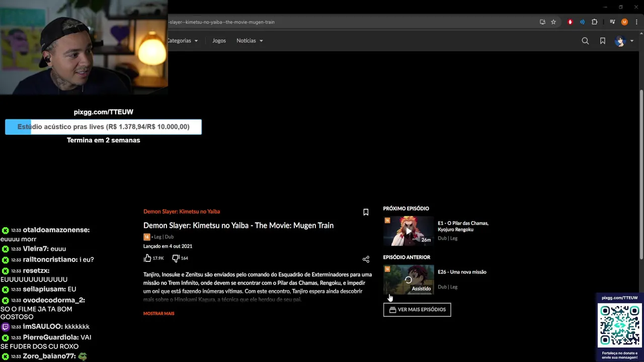This screenshot has width=644, height=362.
Task: Click chat username Zoro_baiano77
Action: (x=48, y=356)
